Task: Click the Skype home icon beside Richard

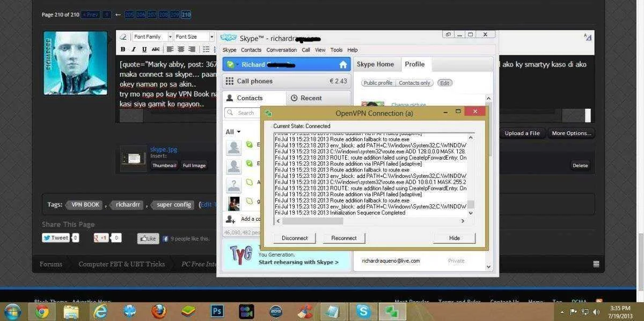Action: coord(343,64)
